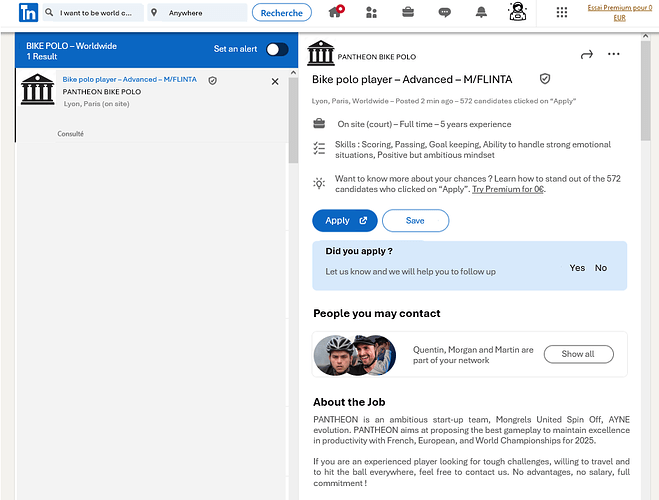Screen dimensions: 659x500
Task: Click the skills checklist icon
Action: point(319,148)
